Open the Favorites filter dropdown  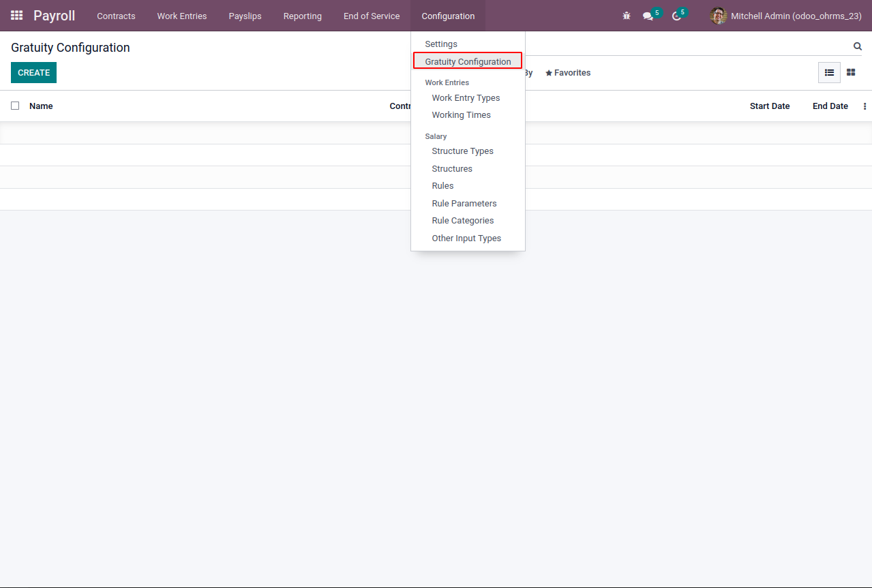(x=568, y=73)
